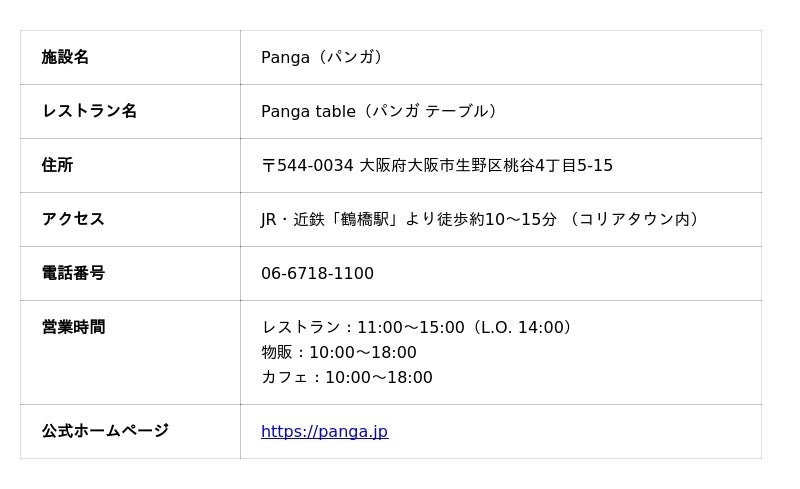
Task: Click the レストラン：11:00〜15:00 hours line
Action: tap(363, 328)
